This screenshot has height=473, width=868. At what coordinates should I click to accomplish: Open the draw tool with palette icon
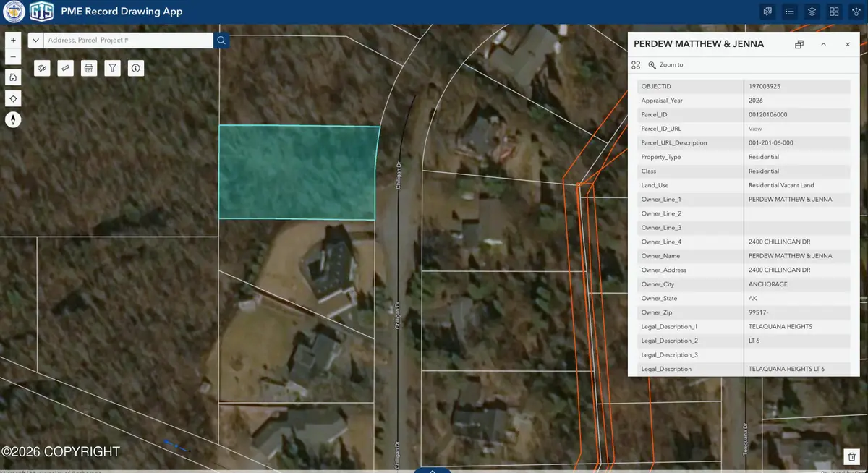[43, 68]
